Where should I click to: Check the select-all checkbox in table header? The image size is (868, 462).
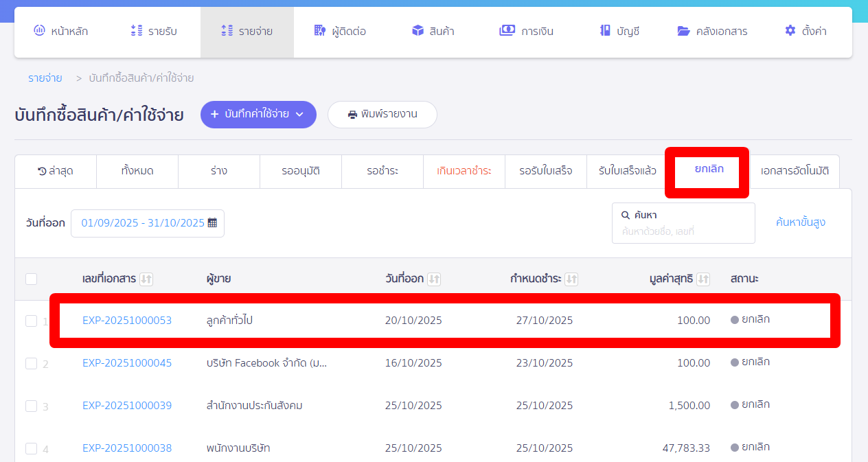[x=31, y=278]
